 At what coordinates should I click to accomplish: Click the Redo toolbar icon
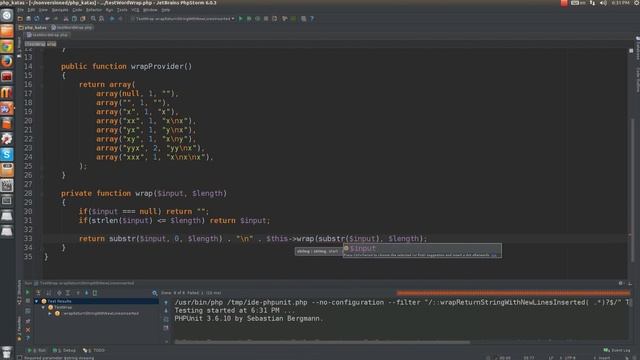[x=56, y=19]
